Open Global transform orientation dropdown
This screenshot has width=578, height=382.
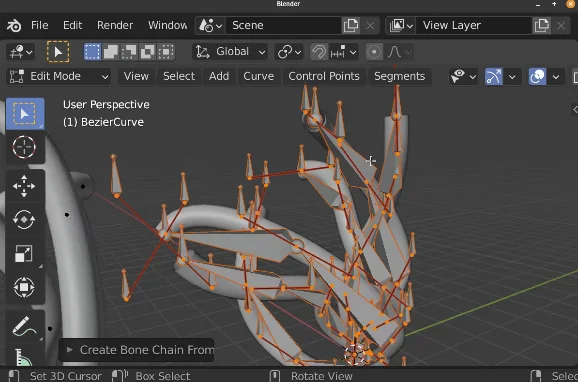(x=230, y=52)
